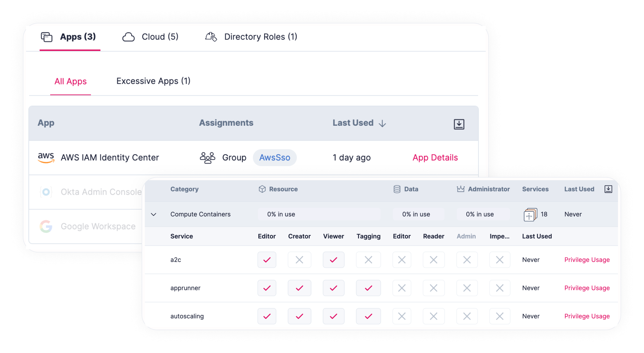
Task: Click the Resource 0% in use bar
Action: tap(319, 214)
